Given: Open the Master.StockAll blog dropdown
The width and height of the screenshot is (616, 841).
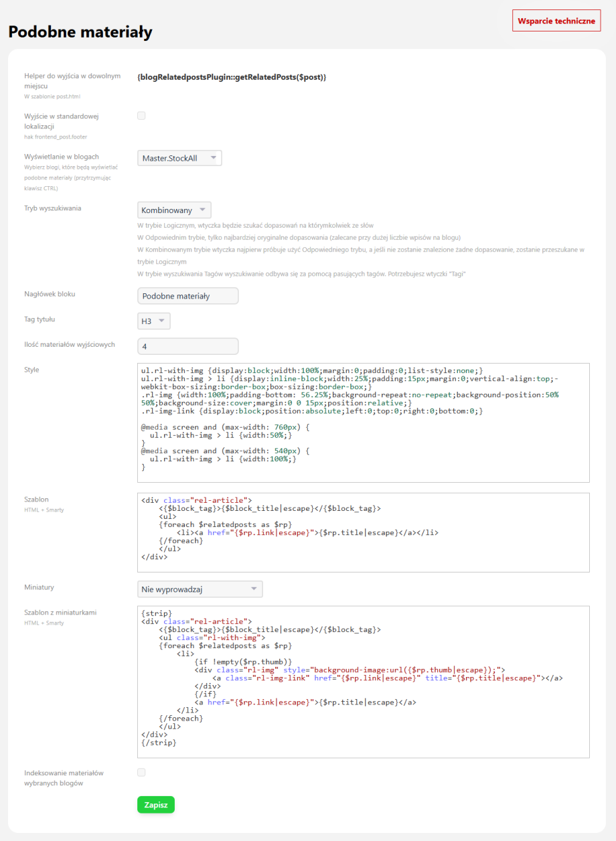Looking at the screenshot, I should (x=179, y=158).
